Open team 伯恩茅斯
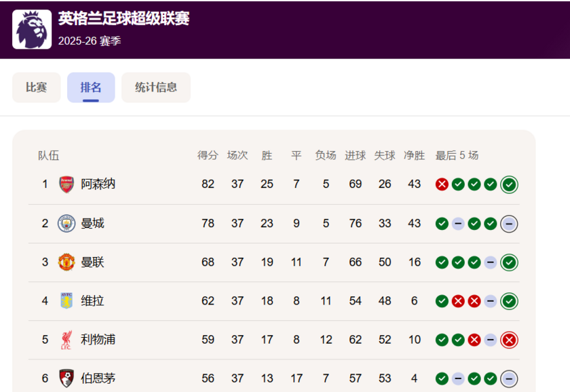 pos(98,378)
